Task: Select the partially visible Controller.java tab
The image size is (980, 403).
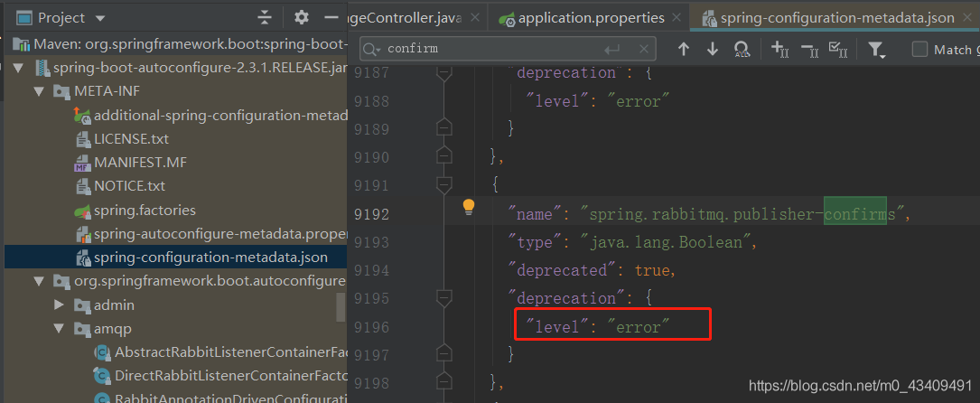Action: coord(405,18)
